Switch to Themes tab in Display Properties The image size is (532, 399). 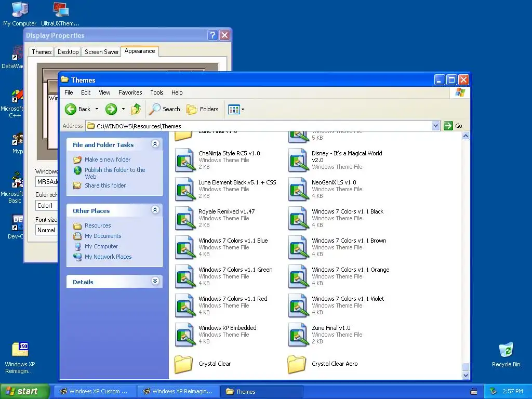[x=42, y=52]
